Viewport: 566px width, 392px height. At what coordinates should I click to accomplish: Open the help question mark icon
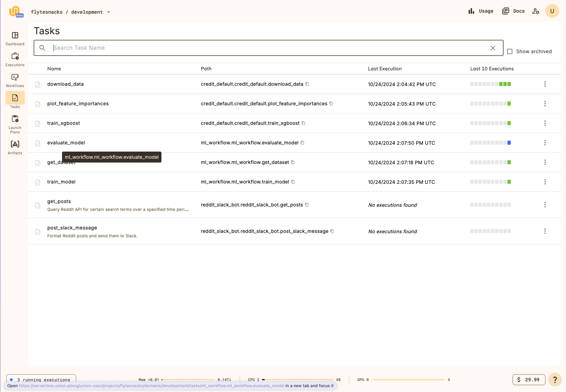pyautogui.click(x=555, y=380)
